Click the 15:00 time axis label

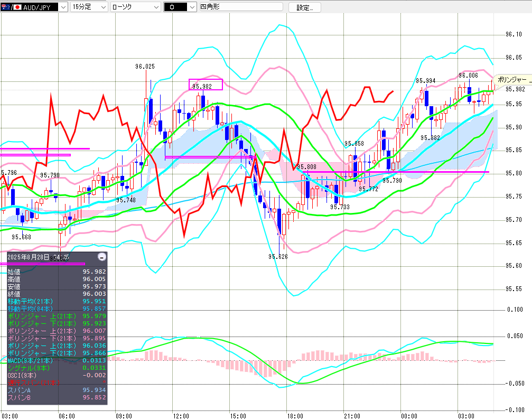tap(238, 416)
